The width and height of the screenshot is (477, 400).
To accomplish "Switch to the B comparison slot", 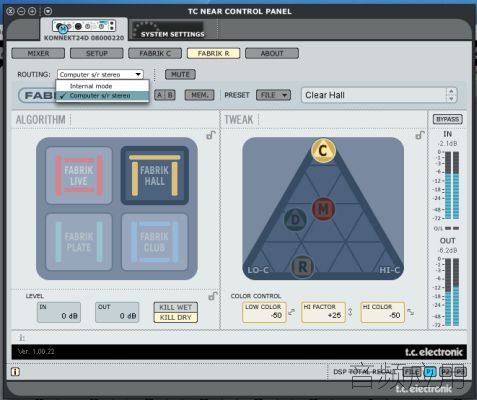I will (170, 95).
